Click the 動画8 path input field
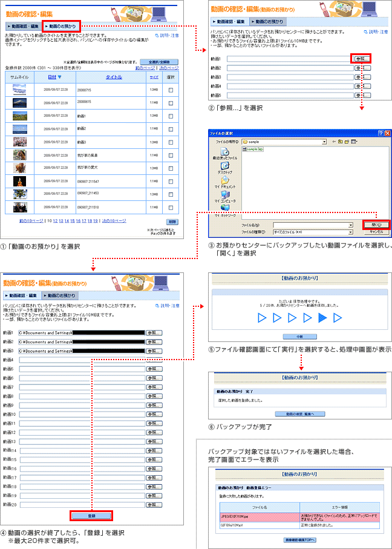The height and width of the screenshot is (549, 392). (82, 396)
